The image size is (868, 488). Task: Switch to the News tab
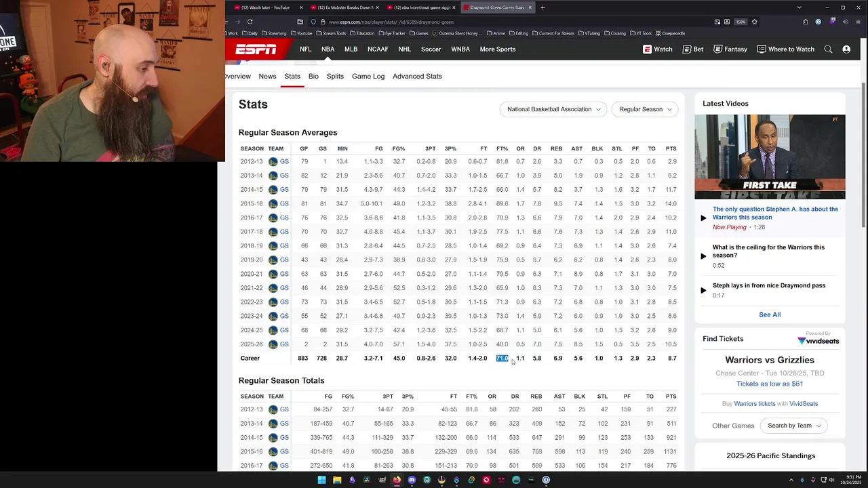267,76
